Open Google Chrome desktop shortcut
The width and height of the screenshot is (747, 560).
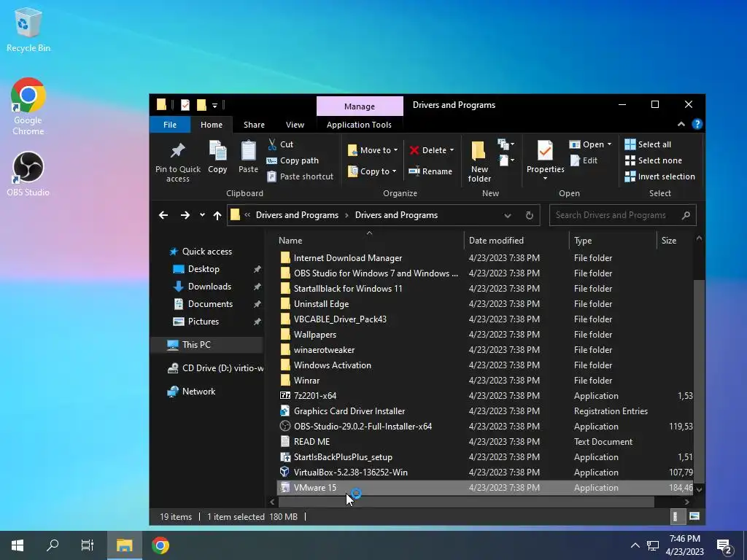pos(28,106)
